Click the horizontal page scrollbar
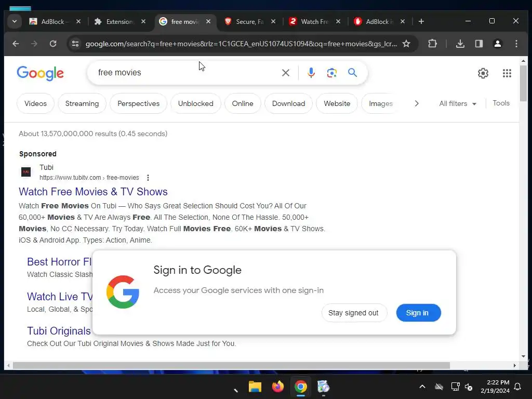Screen dimensions: 532x399 231,366
